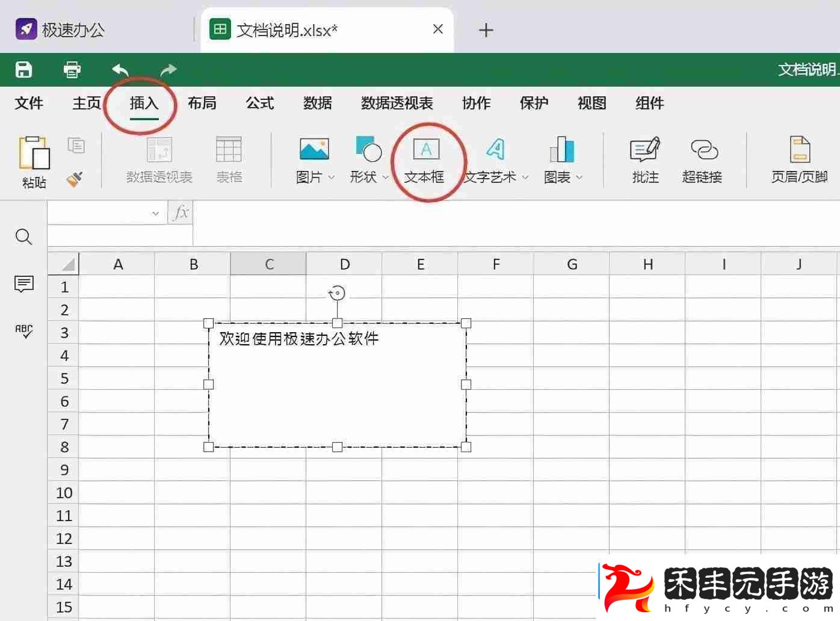Expand the 图表 dropdown arrow
Viewport: 840px width, 621px height.
(579, 178)
